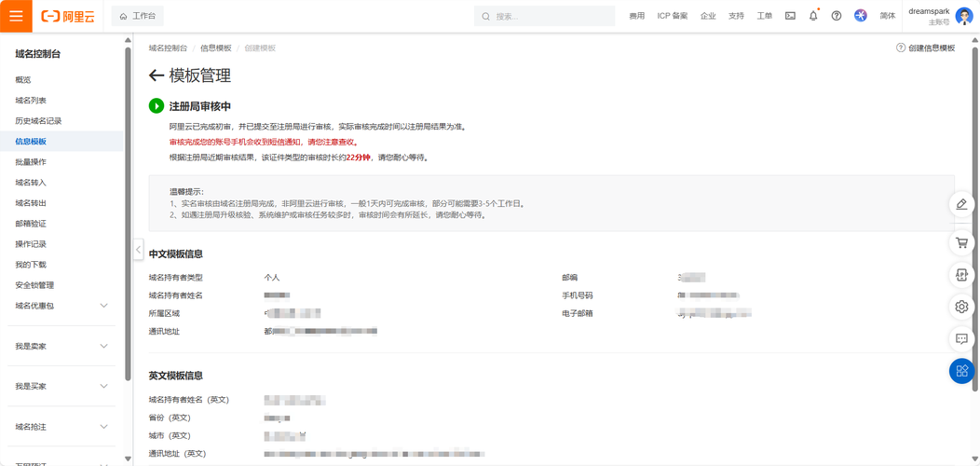The image size is (980, 466).
Task: Click 域名控制台 breadcrumb link
Action: (168, 48)
